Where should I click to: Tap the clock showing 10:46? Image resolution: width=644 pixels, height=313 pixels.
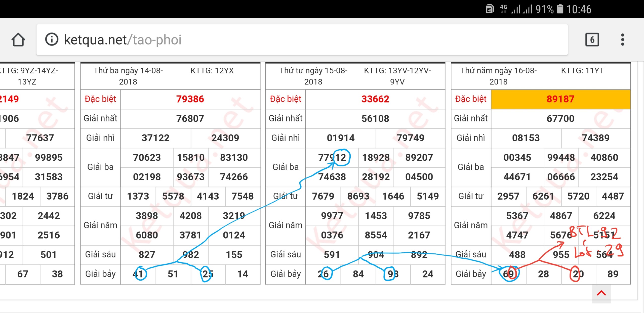(579, 9)
